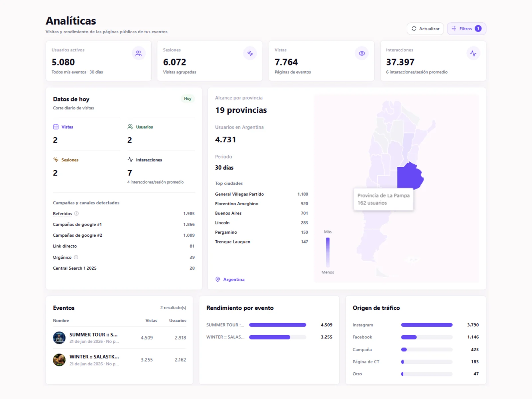
Task: Click Central Search 1 2025 row
Action: 124,268
